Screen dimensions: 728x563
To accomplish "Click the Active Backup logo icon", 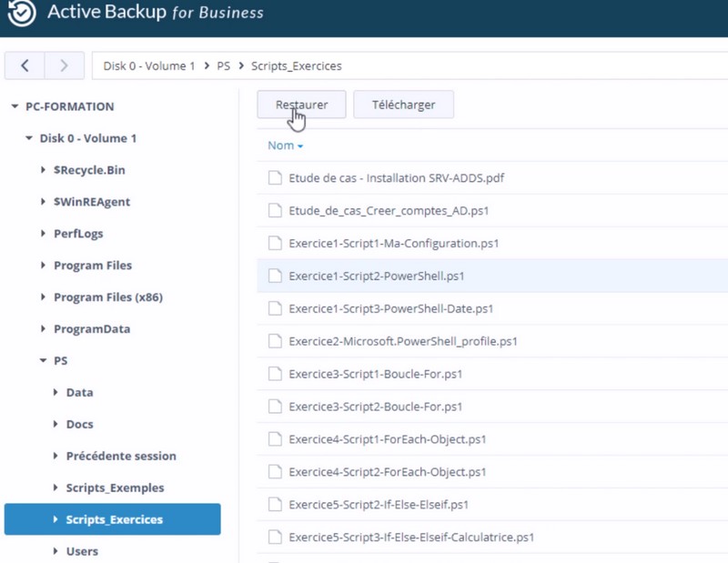I will pos(20,13).
